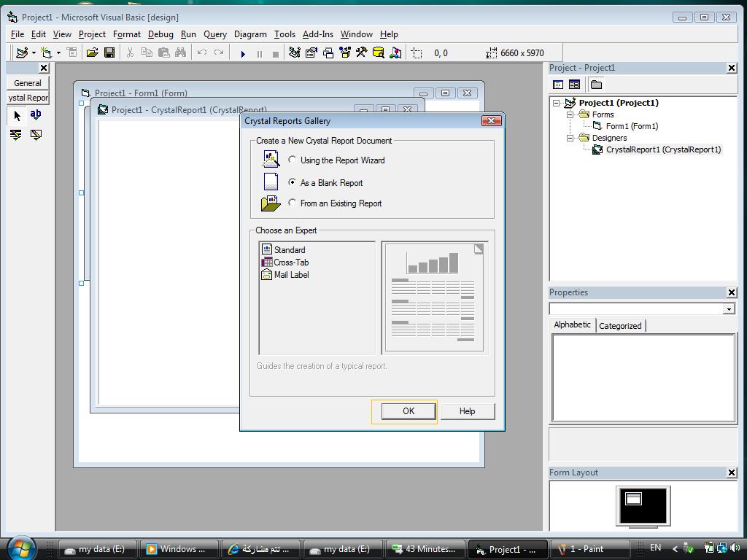Open the Toolbox toolbar icon
Viewport: 747px width, 560px height.
pyautogui.click(x=362, y=52)
